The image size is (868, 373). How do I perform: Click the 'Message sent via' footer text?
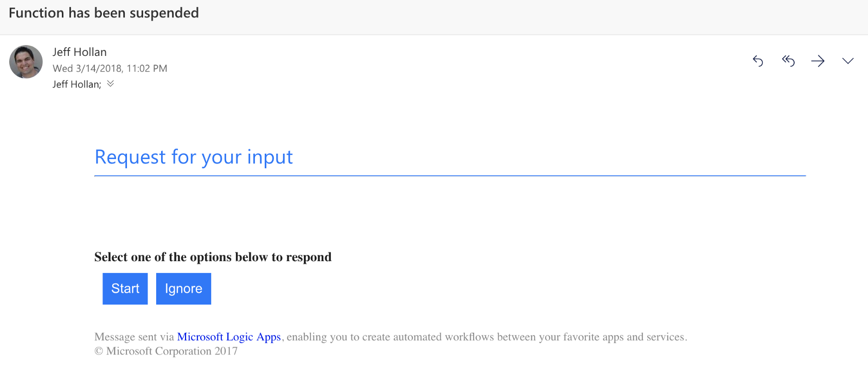coord(134,337)
